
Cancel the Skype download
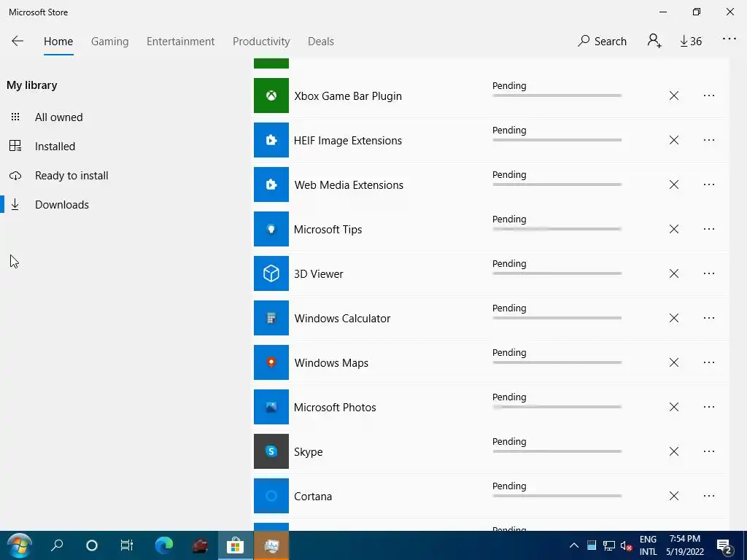(673, 451)
